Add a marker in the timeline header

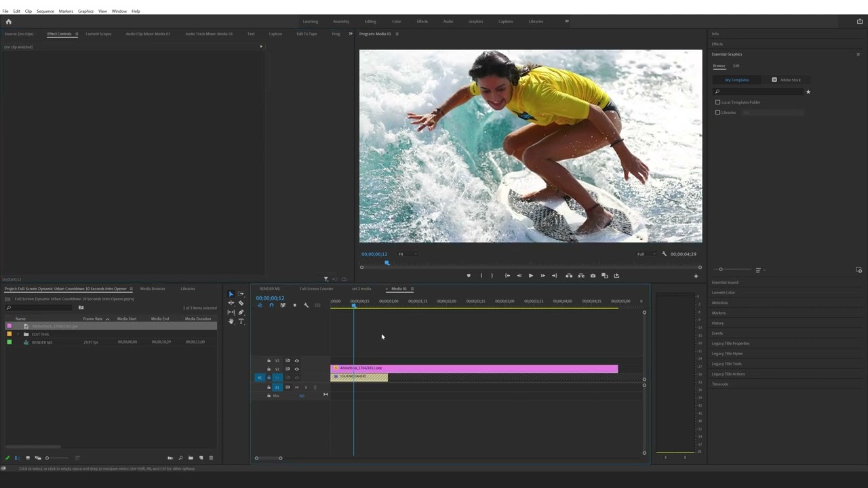point(294,305)
